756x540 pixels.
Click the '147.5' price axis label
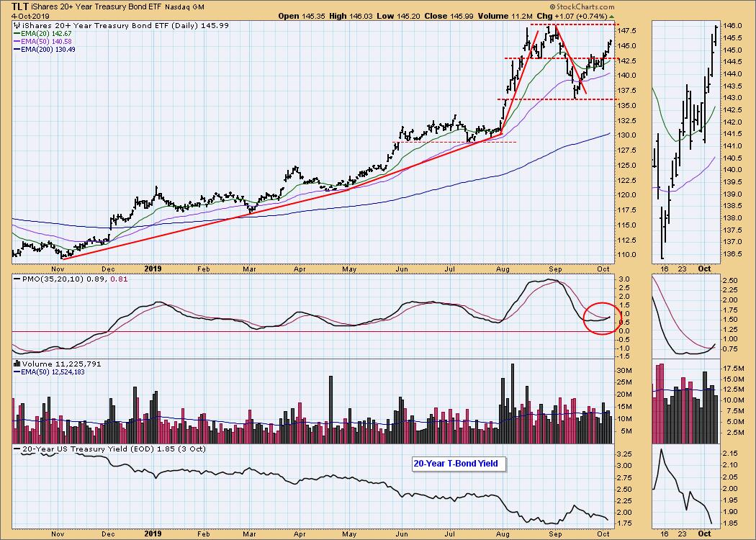tap(627, 31)
